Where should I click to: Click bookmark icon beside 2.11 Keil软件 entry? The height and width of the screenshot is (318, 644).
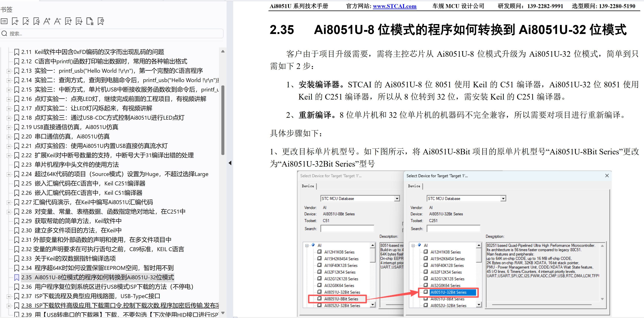coord(17,52)
